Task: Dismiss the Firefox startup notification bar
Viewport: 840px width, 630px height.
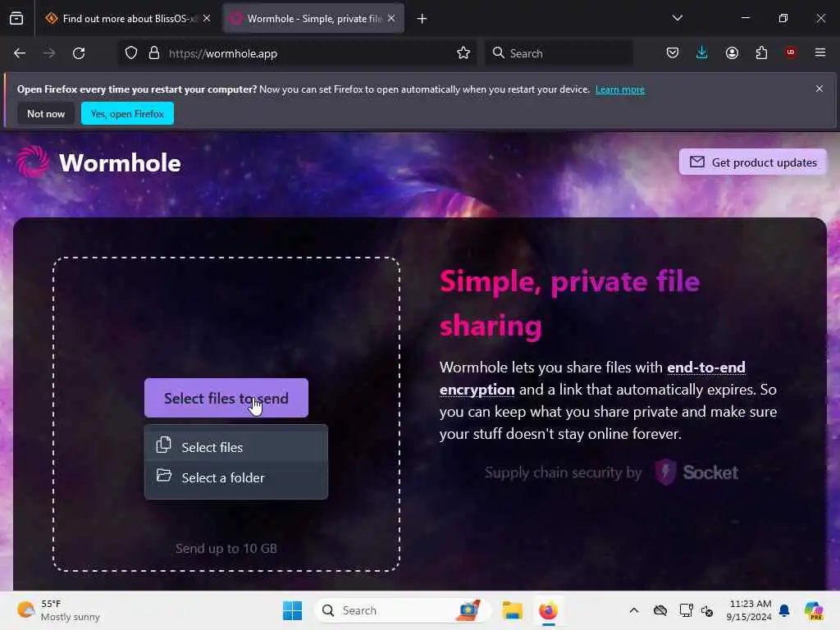Action: 819,89
